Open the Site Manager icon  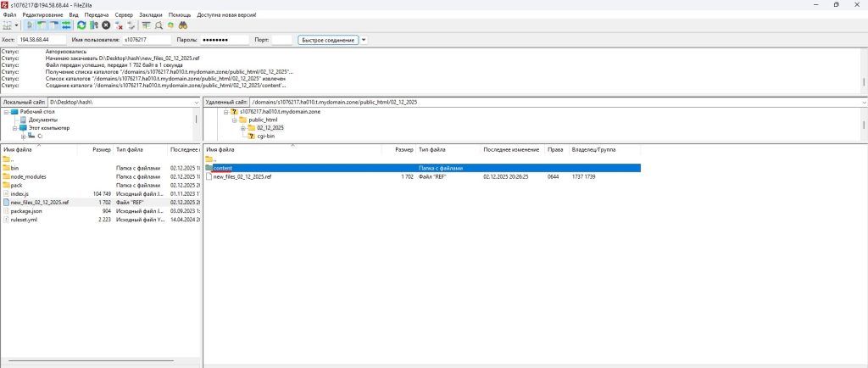(8, 26)
